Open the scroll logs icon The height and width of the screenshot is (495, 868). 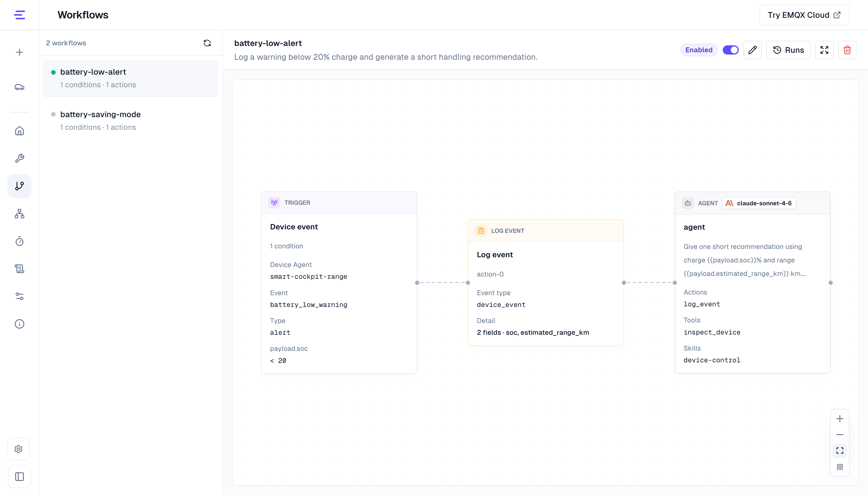click(19, 269)
